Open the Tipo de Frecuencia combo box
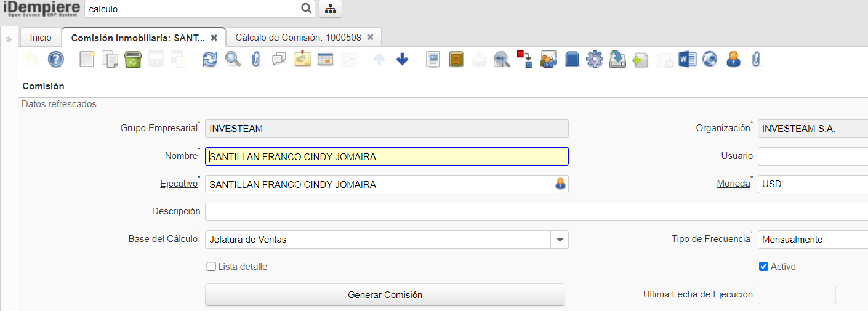The width and height of the screenshot is (868, 311). click(x=813, y=240)
